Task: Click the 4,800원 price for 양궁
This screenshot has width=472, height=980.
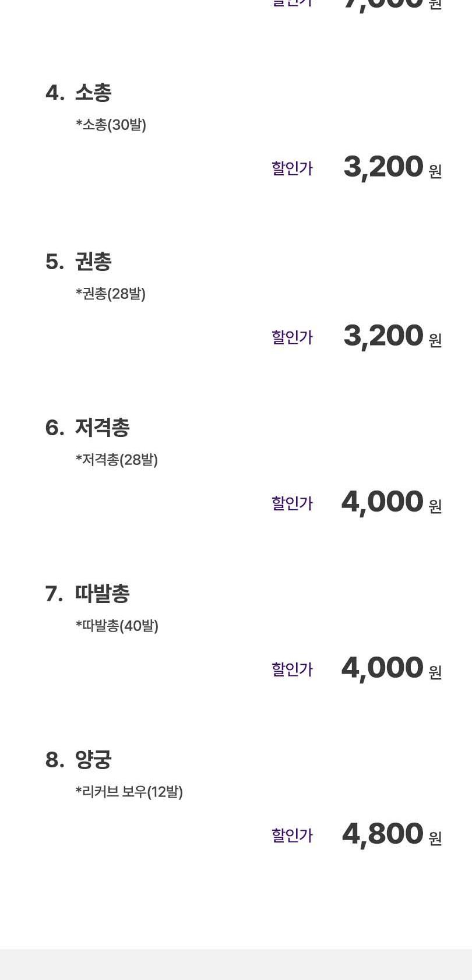Action: tap(391, 835)
